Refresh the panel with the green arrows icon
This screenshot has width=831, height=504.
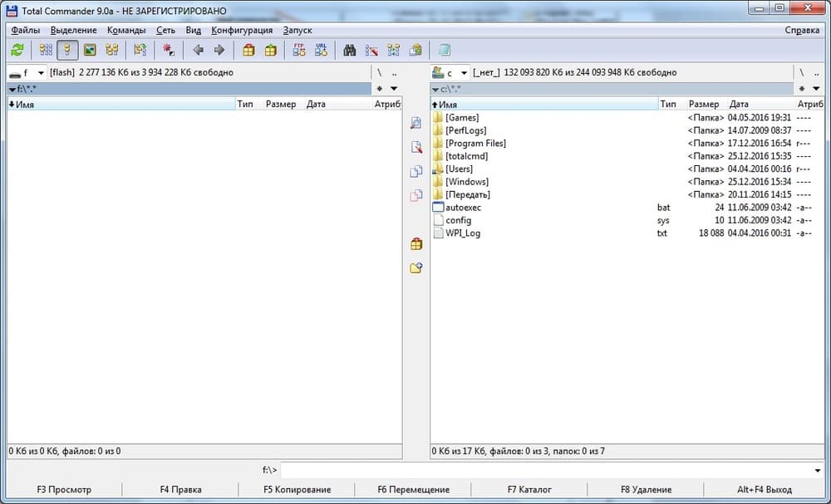click(x=17, y=51)
